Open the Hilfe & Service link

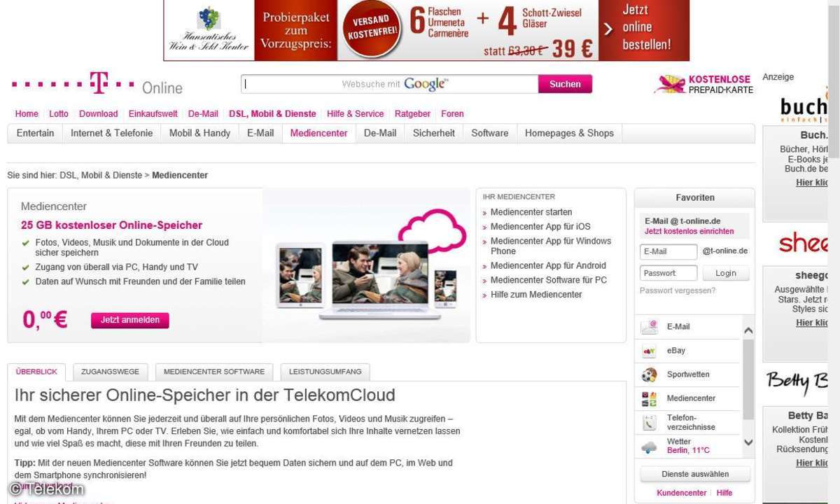click(356, 113)
